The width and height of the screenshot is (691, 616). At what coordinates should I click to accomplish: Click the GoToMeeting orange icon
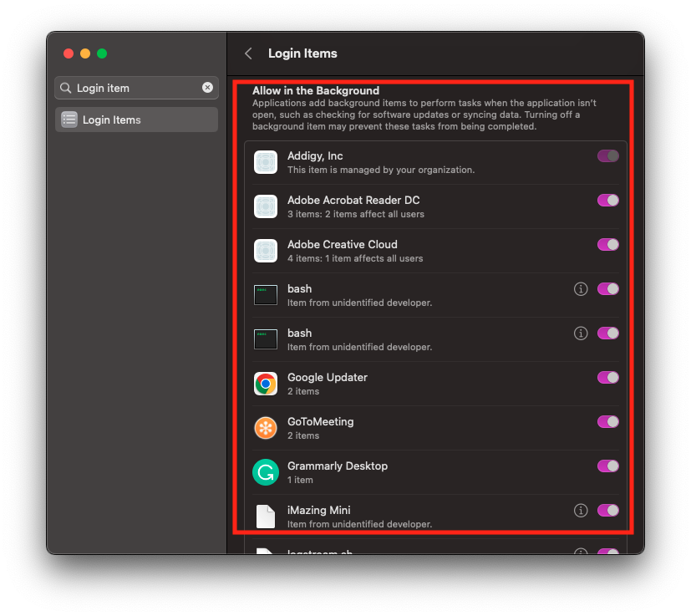tap(266, 428)
